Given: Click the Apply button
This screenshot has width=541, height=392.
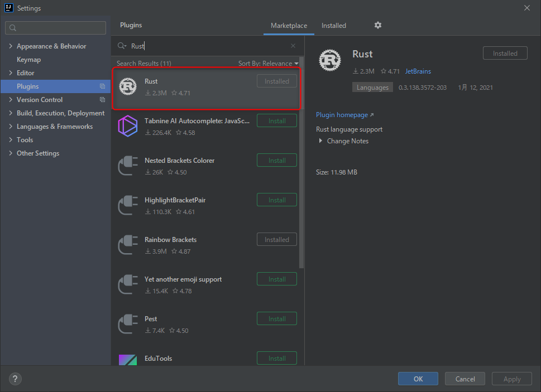Looking at the screenshot, I should 511,379.
